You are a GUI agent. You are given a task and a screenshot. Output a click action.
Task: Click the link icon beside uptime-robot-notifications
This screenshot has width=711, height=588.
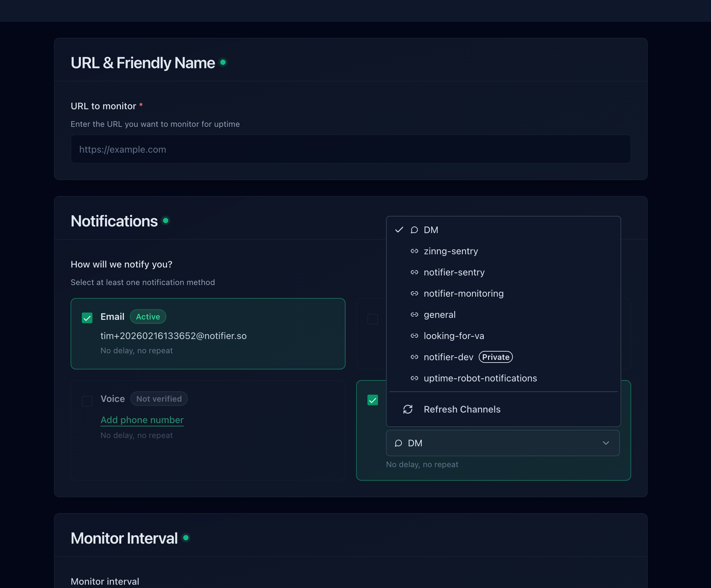pyautogui.click(x=414, y=378)
